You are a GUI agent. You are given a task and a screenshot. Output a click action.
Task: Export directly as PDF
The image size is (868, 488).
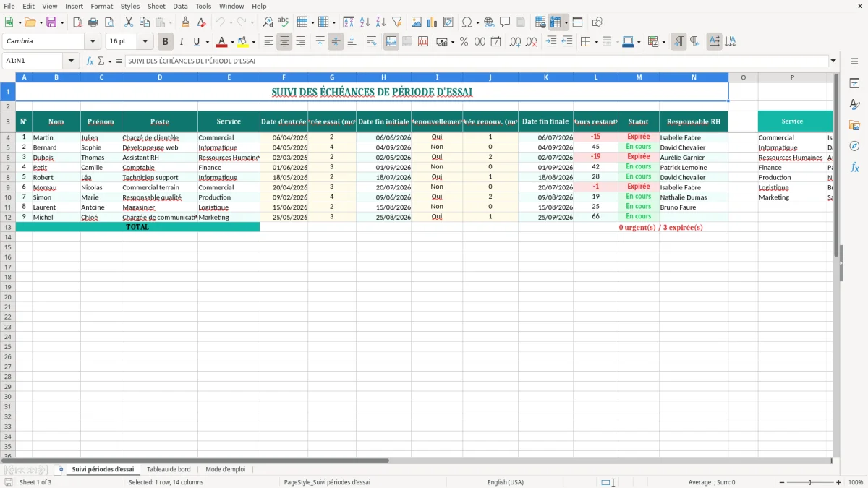[77, 22]
